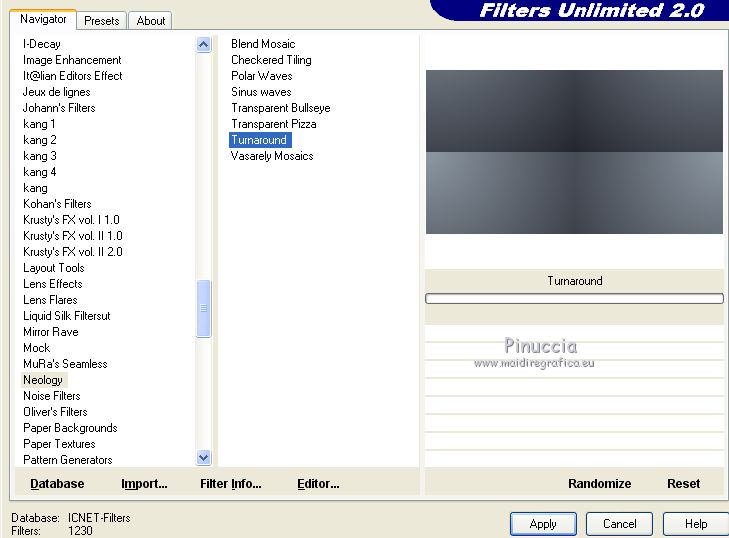The width and height of the screenshot is (729, 538).
Task: Select MuRa's Seamless category
Action: [65, 364]
